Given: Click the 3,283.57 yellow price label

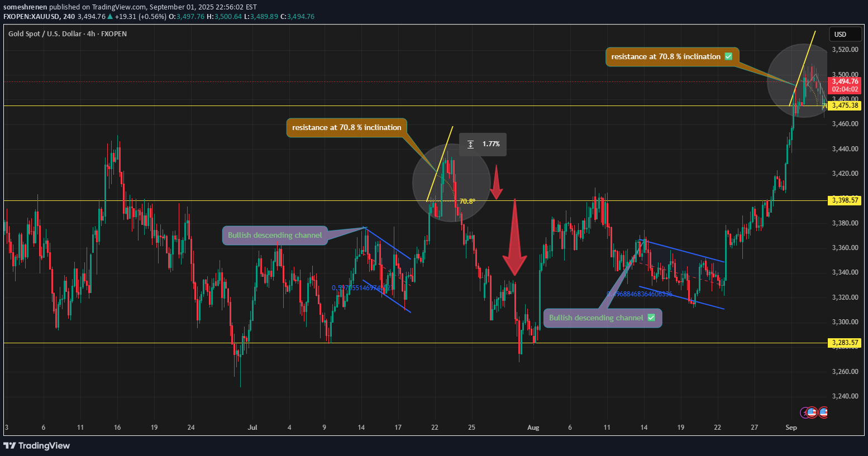Looking at the screenshot, I should pyautogui.click(x=845, y=343).
